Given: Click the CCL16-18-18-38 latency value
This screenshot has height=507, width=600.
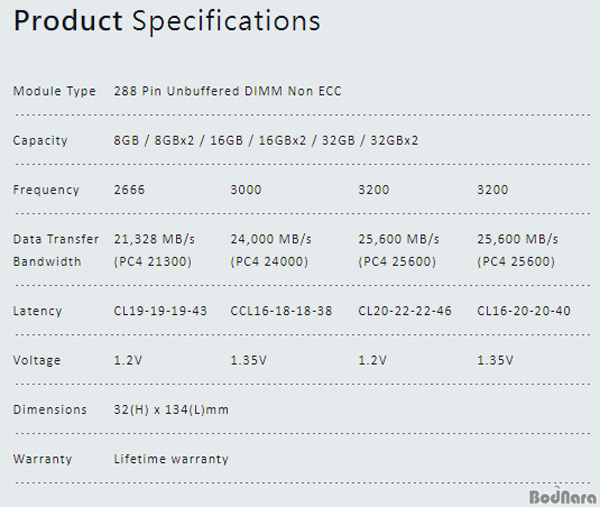Looking at the screenshot, I should [x=281, y=311].
